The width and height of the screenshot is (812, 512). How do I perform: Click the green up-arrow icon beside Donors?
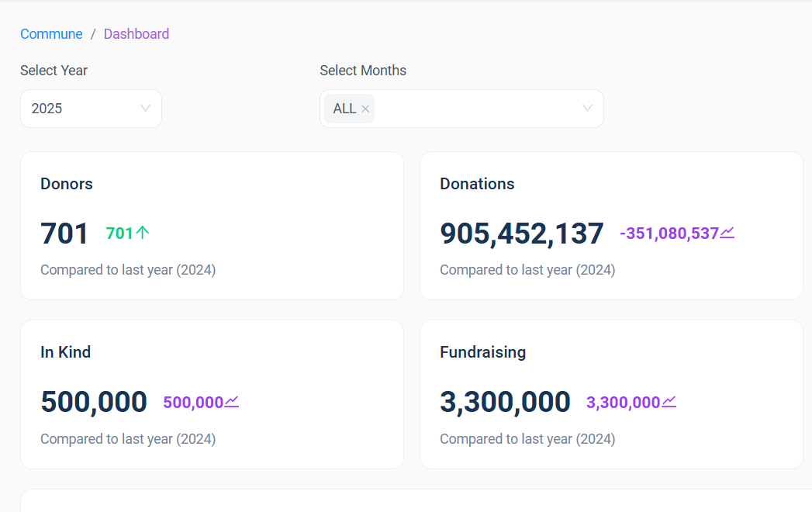[142, 233]
